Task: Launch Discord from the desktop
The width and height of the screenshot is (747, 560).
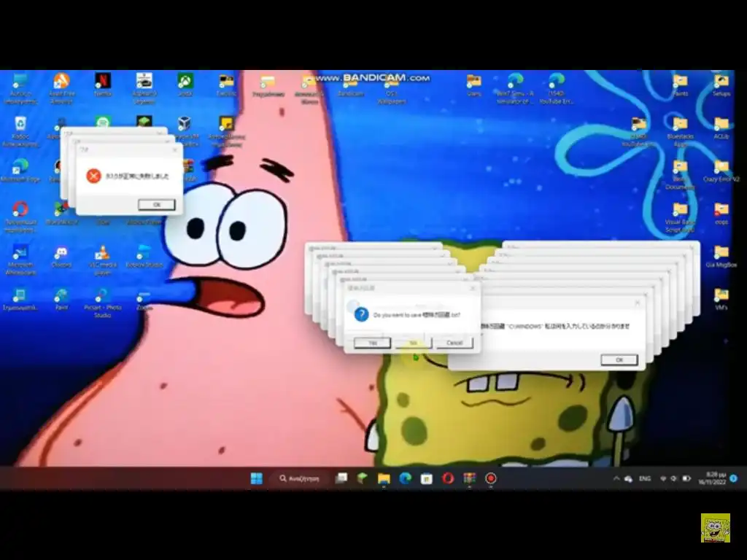Action: point(61,256)
